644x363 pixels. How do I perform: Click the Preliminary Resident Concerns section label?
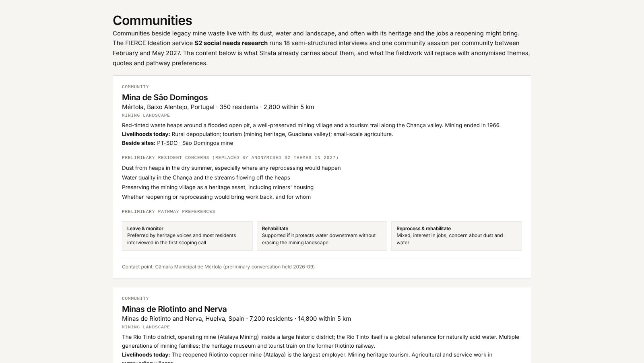[230, 157]
